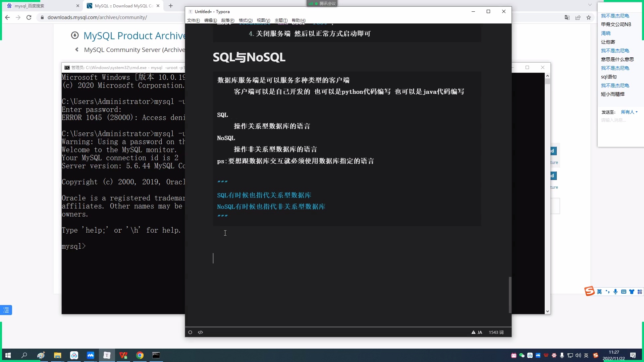Screen dimensions: 644x362
Task: Bookmark the page with the star icon
Action: pyautogui.click(x=589, y=17)
